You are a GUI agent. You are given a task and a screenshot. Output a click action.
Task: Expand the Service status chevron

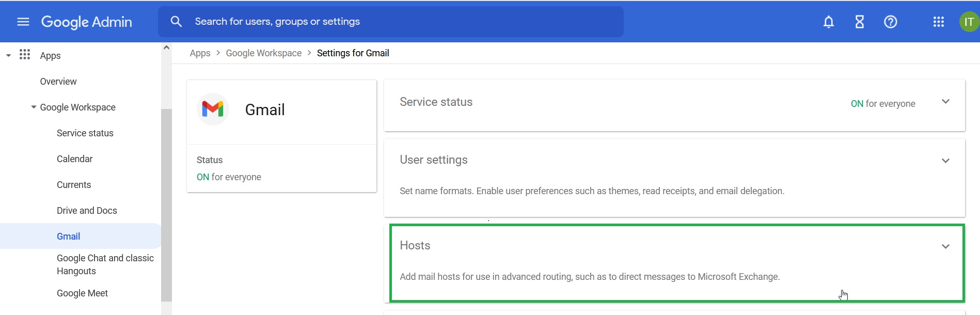(x=945, y=102)
